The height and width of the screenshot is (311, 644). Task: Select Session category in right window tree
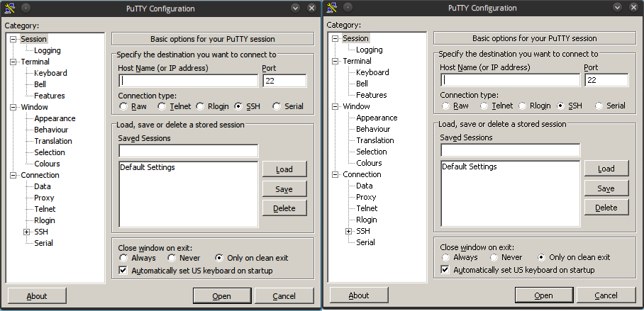[x=355, y=38]
